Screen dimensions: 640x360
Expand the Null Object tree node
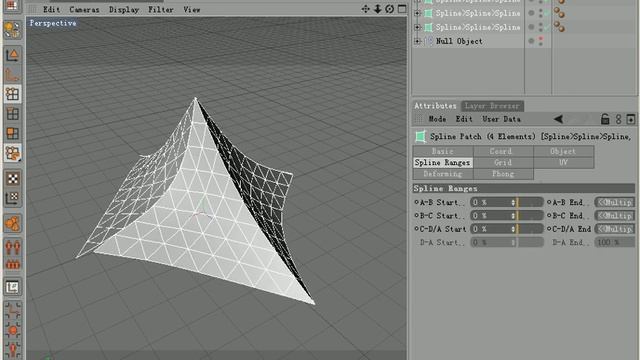pyautogui.click(x=417, y=41)
